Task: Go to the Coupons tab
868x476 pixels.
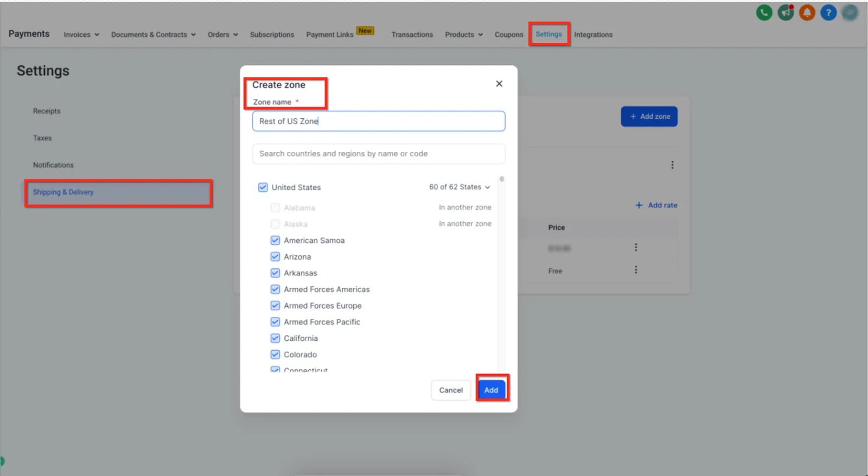Action: click(509, 35)
